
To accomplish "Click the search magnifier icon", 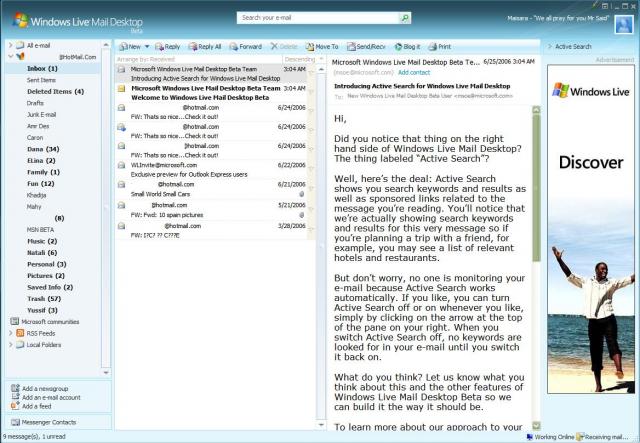I will [x=405, y=18].
